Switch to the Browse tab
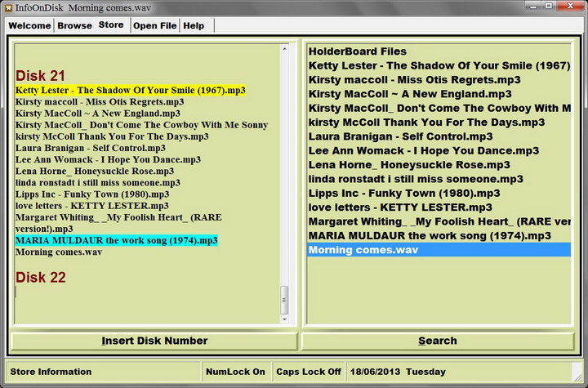 (74, 25)
